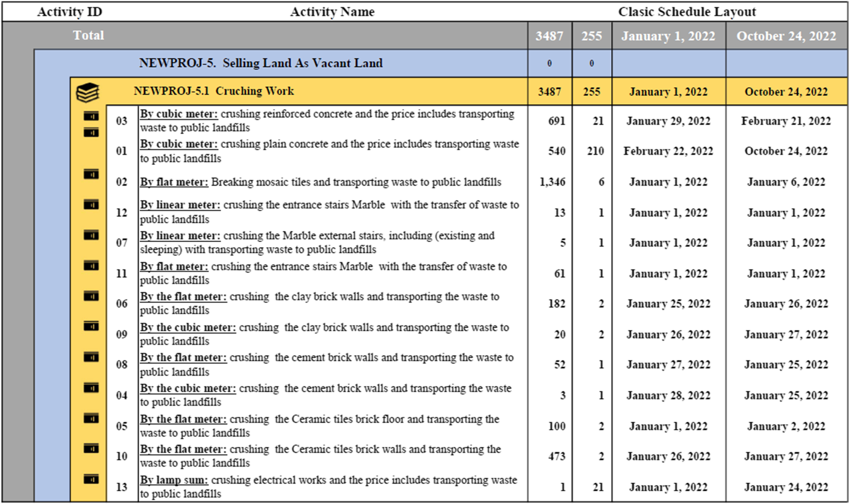Viewport: 849px width, 504px height.
Task: Click the activity icon for row 12
Action: pyautogui.click(x=91, y=205)
